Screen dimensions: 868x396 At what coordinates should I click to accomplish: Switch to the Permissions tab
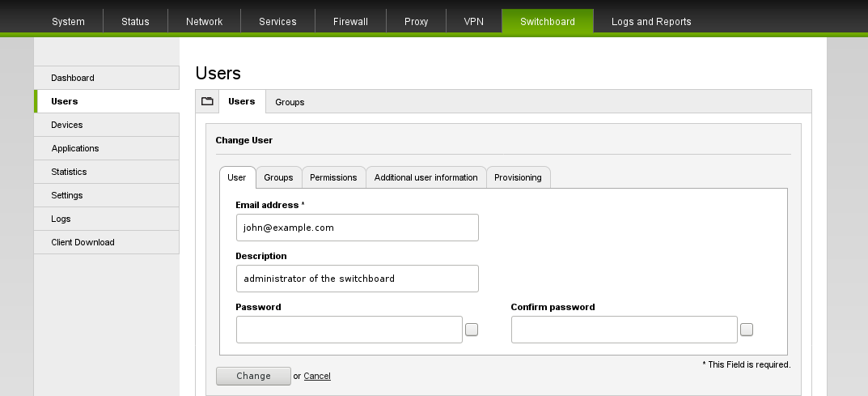pyautogui.click(x=333, y=177)
